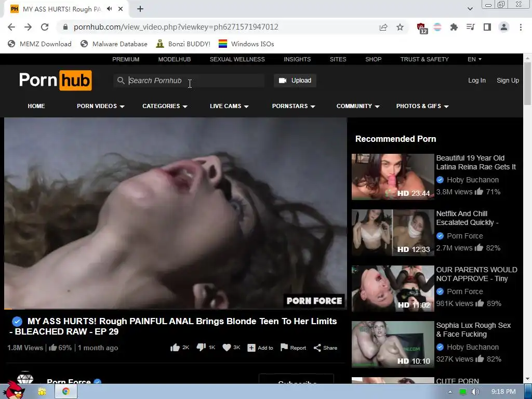Open the taskbar volume control
The image size is (532, 399).
[x=475, y=392]
